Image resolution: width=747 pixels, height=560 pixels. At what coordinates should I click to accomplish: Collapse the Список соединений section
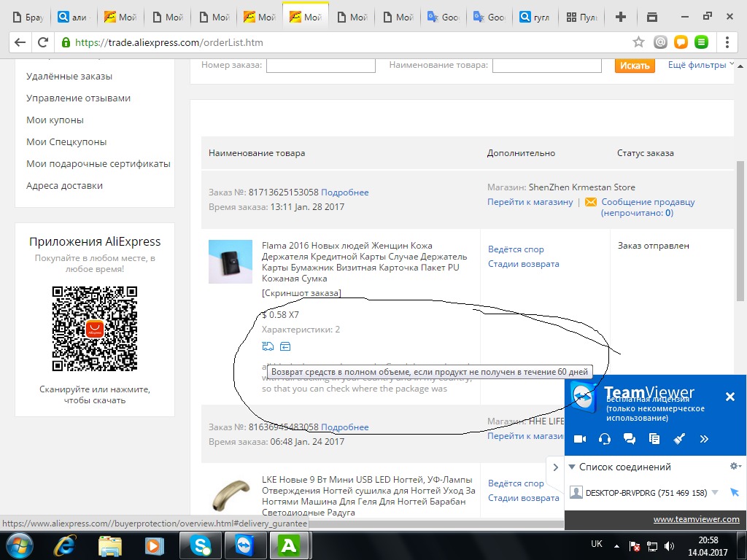pos(573,467)
